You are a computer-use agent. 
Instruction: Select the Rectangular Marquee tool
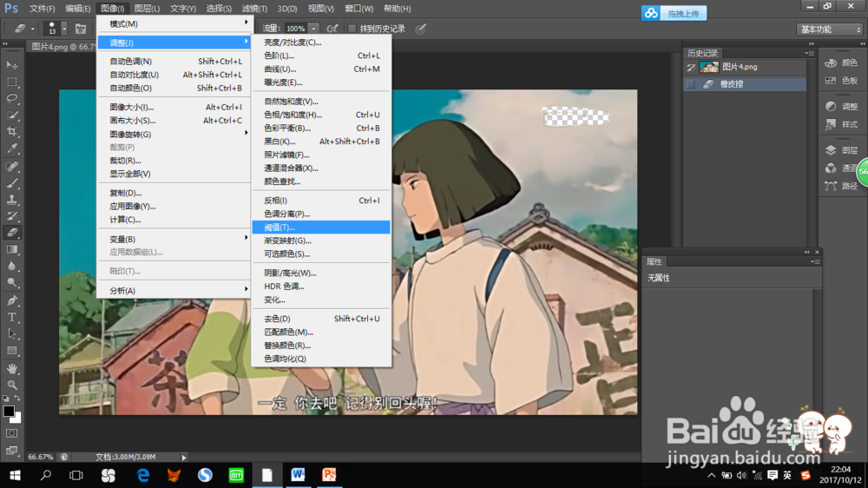[11, 82]
